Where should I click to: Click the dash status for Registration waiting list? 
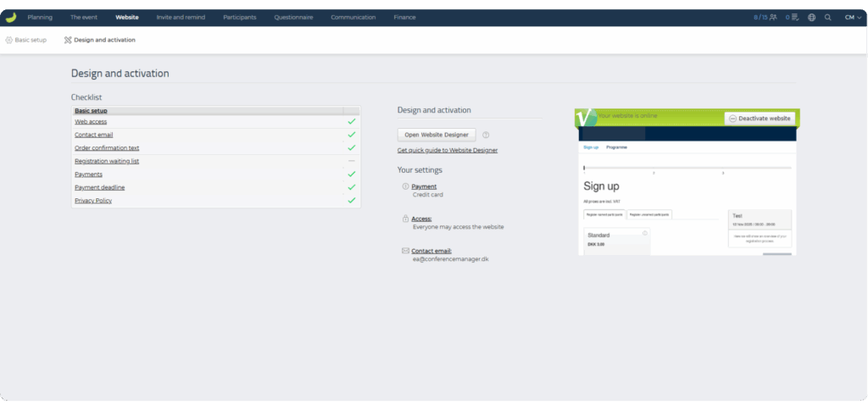point(351,161)
